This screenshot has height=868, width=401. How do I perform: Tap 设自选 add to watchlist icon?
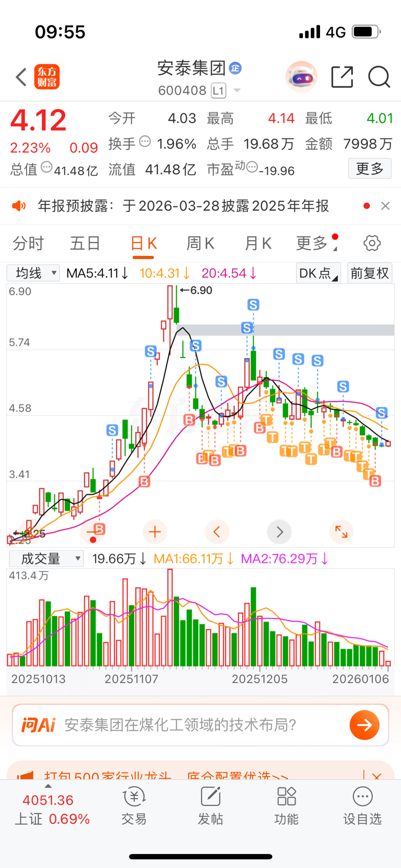[x=362, y=797]
